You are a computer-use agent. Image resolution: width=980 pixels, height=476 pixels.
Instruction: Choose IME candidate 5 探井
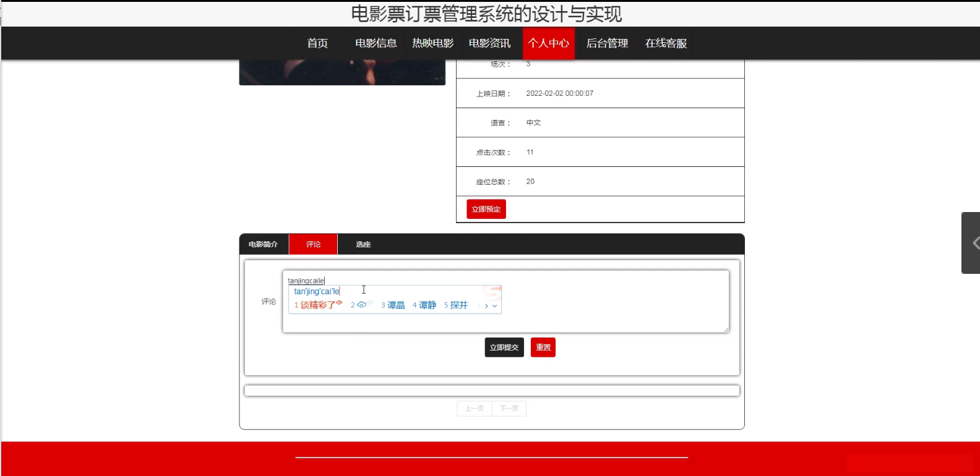pos(456,305)
